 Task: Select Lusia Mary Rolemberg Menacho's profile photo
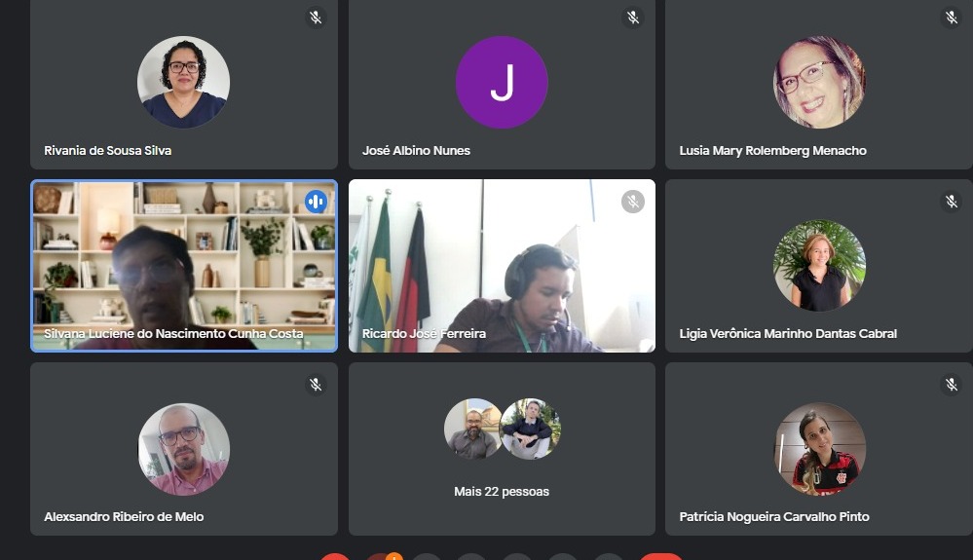pyautogui.click(x=819, y=83)
